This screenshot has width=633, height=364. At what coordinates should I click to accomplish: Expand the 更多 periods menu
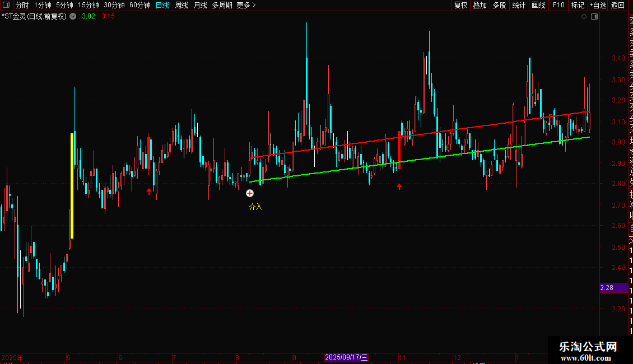[x=246, y=5]
